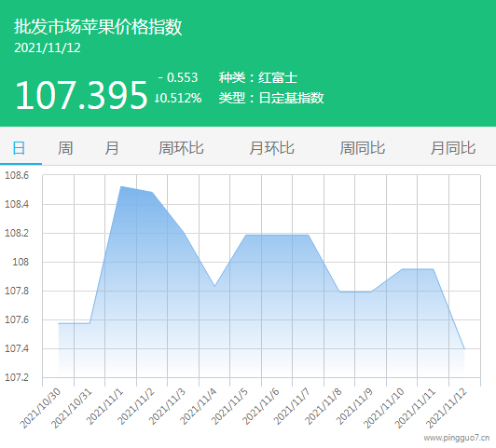The width and height of the screenshot is (496, 448).
Task: Click the 种类：红富士 variety label
Action: [x=258, y=77]
